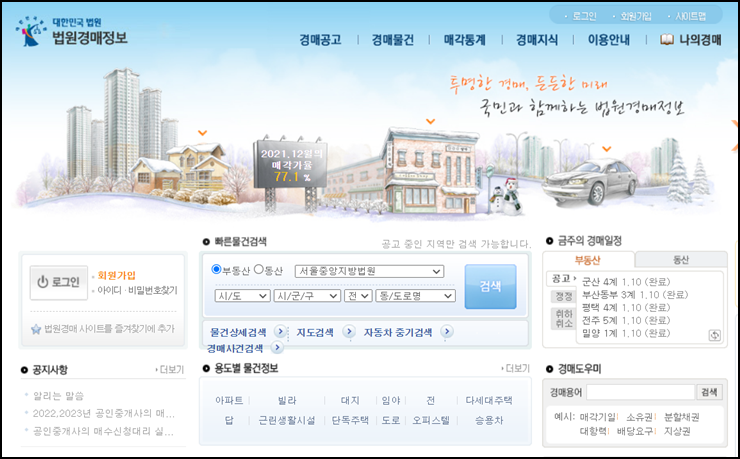Click the orange arrow at the banner's right edge

[x=735, y=135]
